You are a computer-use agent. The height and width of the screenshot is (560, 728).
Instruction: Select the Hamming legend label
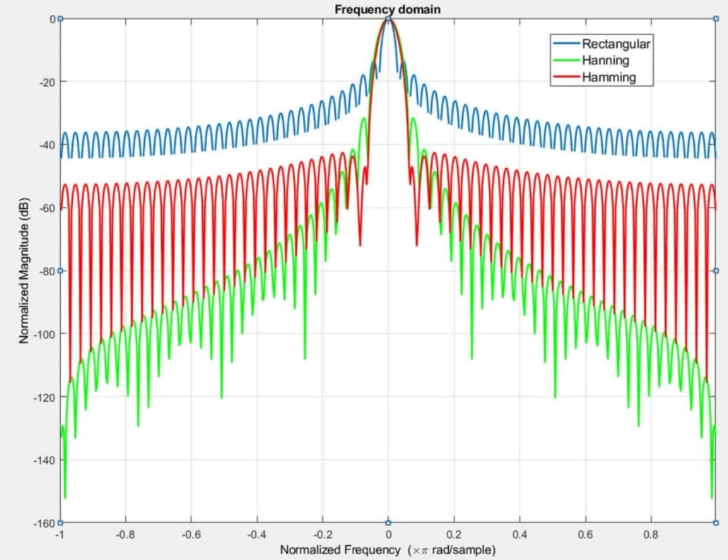609,77
